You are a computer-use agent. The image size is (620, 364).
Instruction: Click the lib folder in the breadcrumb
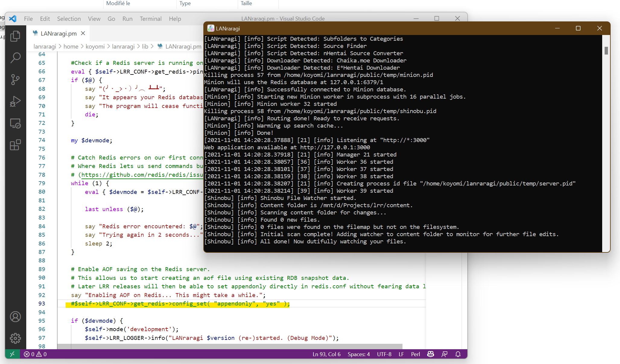point(145,46)
